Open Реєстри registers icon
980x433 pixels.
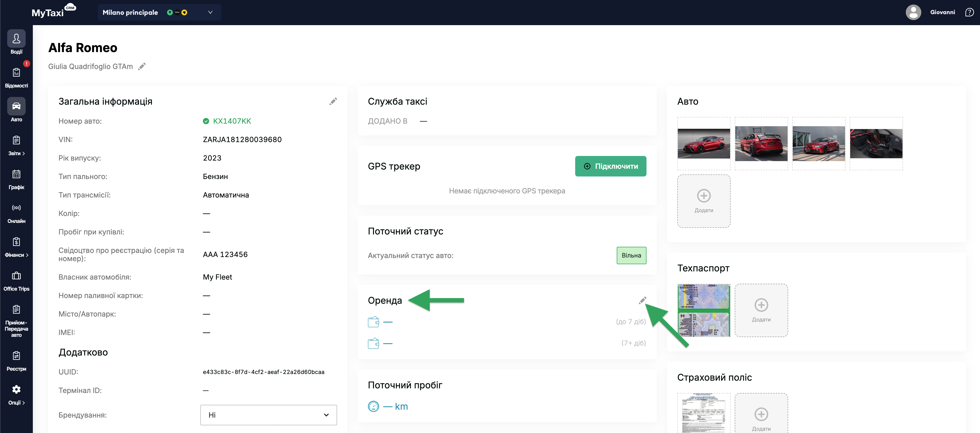16,356
